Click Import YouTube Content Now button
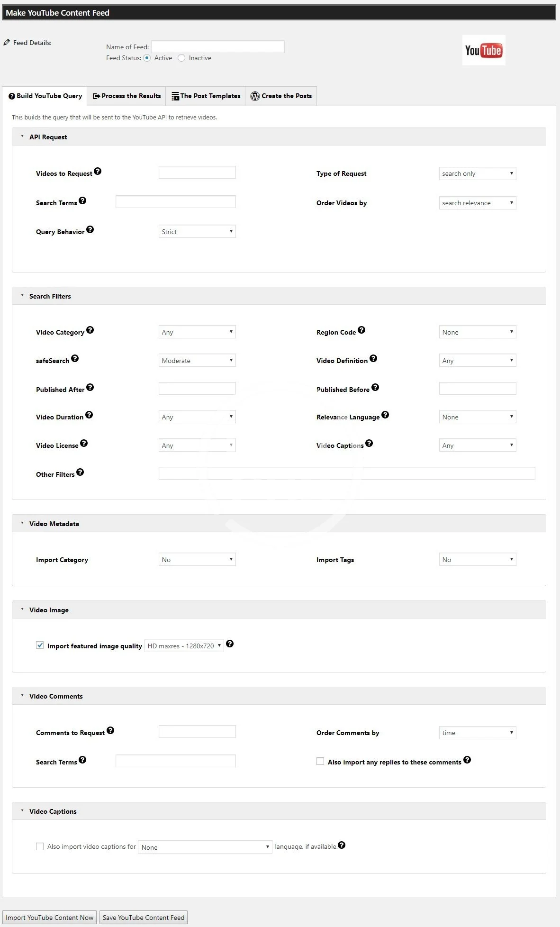 49,918
